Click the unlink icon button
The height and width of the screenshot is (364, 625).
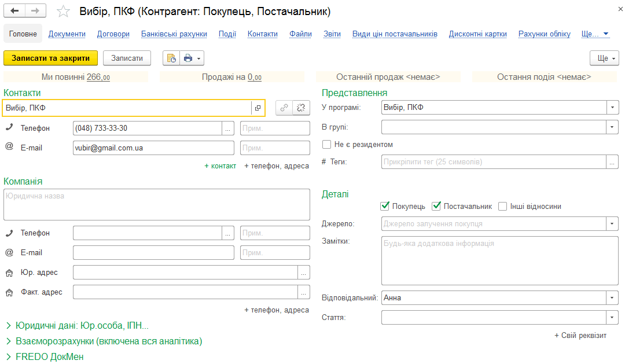[302, 108]
